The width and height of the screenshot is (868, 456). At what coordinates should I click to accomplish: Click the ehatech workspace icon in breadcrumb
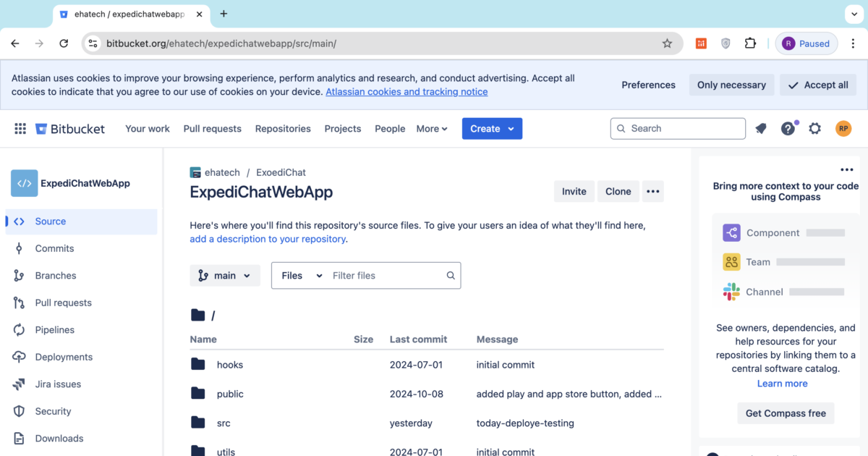pos(195,172)
